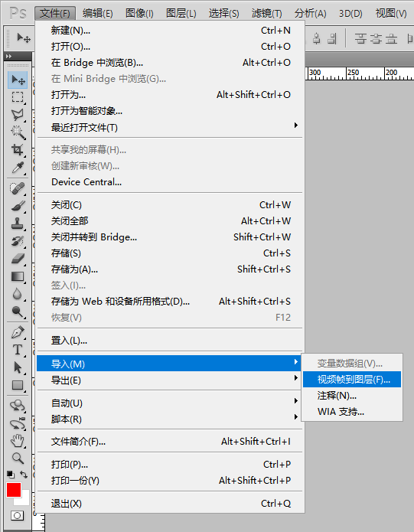Select the Hand tool
Screen dimensions: 414x532
(18, 441)
